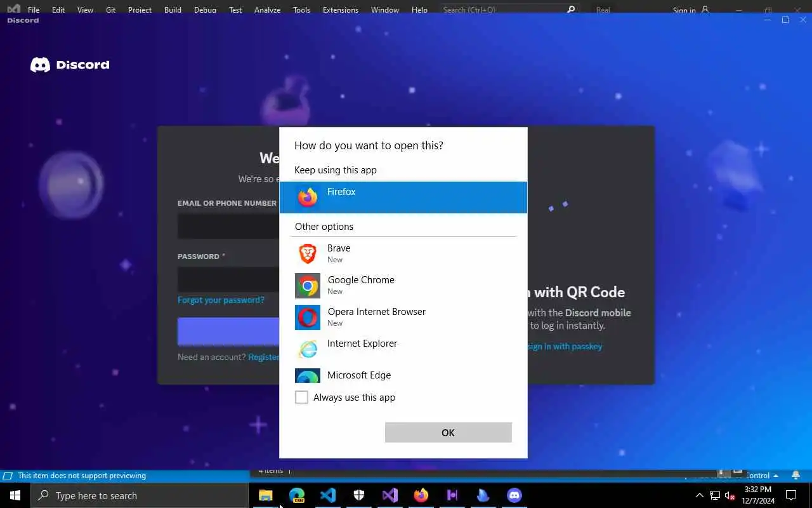Open the Project menu in Visual Studio
Viewport: 812px width, 508px height.
click(140, 10)
